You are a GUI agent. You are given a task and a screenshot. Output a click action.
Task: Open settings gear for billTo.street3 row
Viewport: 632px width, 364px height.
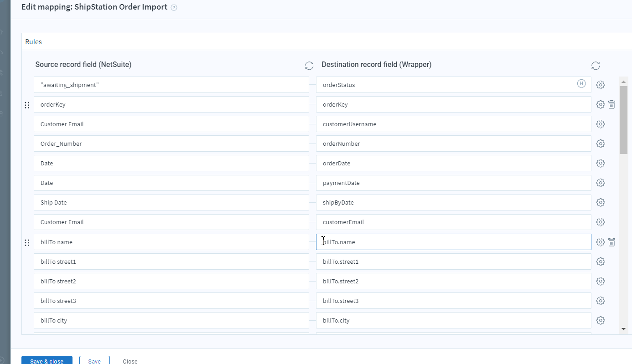tap(601, 301)
